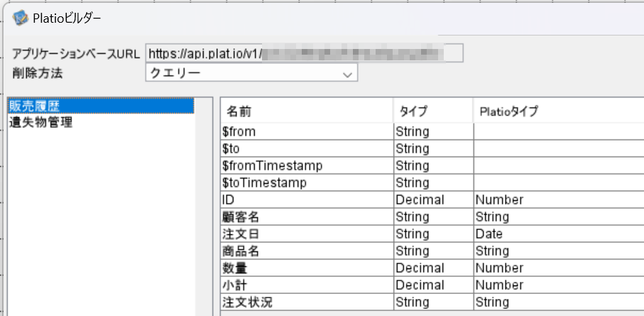Viewport: 644px width, 316px height.
Task: Click the String type cell for 商品名
Action: (433, 251)
